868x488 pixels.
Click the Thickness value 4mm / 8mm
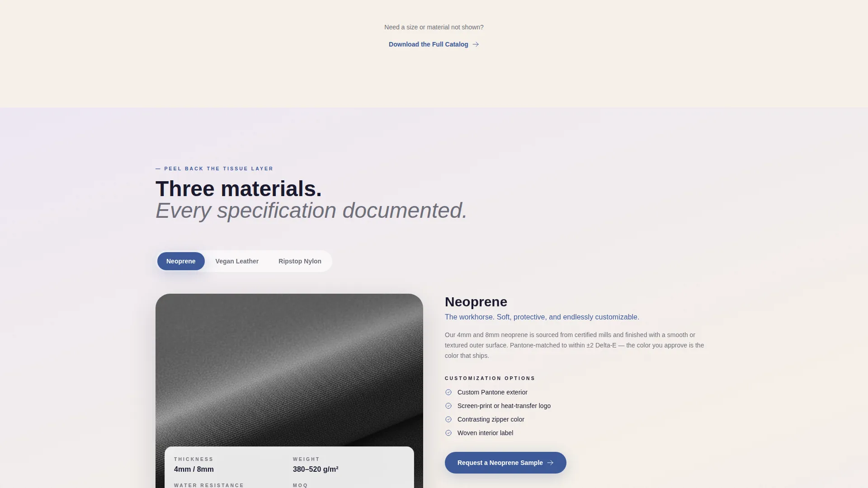coord(194,469)
